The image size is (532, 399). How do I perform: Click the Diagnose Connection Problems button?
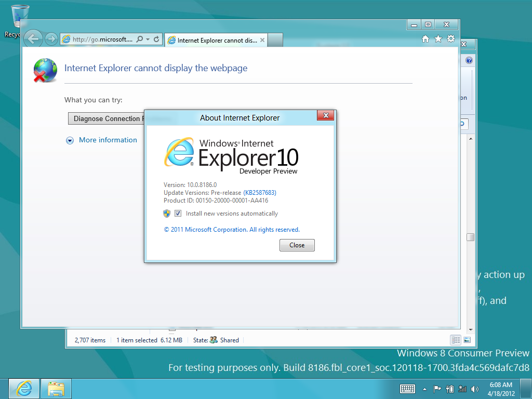tap(106, 118)
